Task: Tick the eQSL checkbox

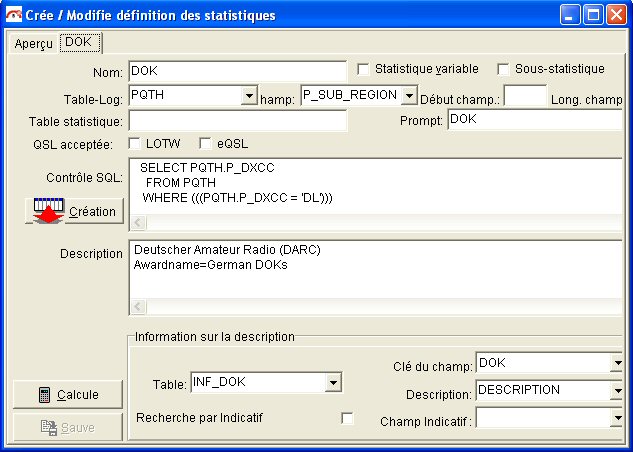Action: pos(206,143)
